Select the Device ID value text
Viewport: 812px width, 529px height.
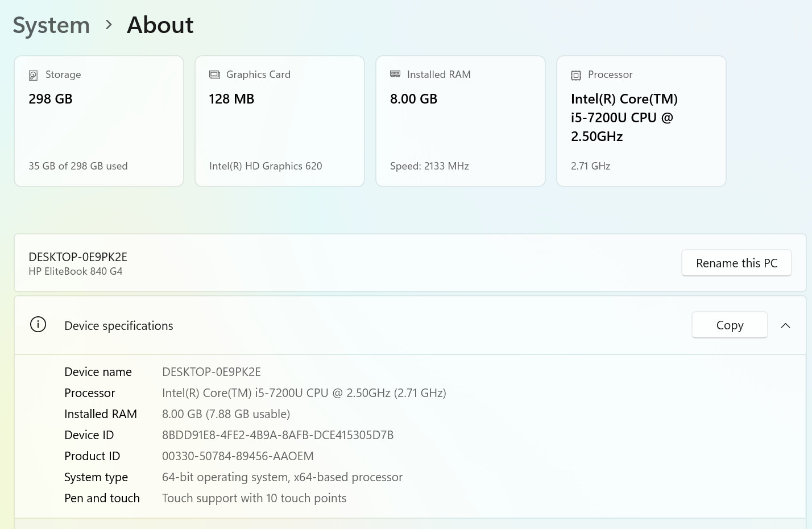(x=277, y=435)
